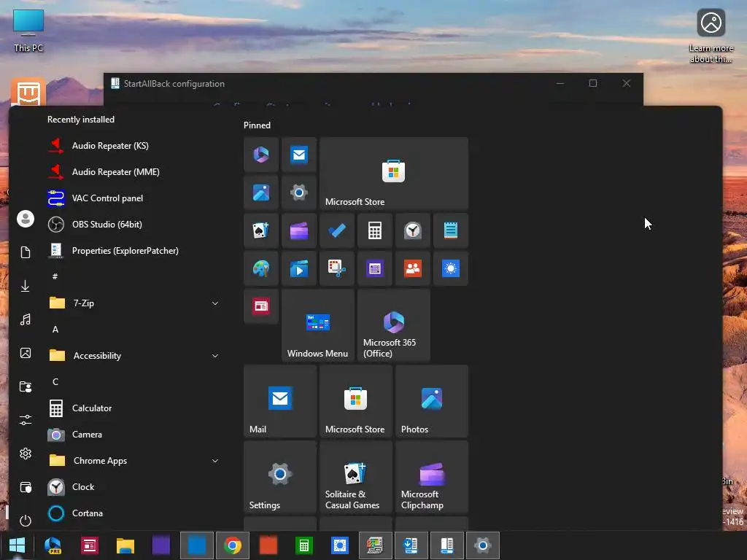Maximize the StartAllBack configuration window
Screen dimensions: 747x560
593,83
